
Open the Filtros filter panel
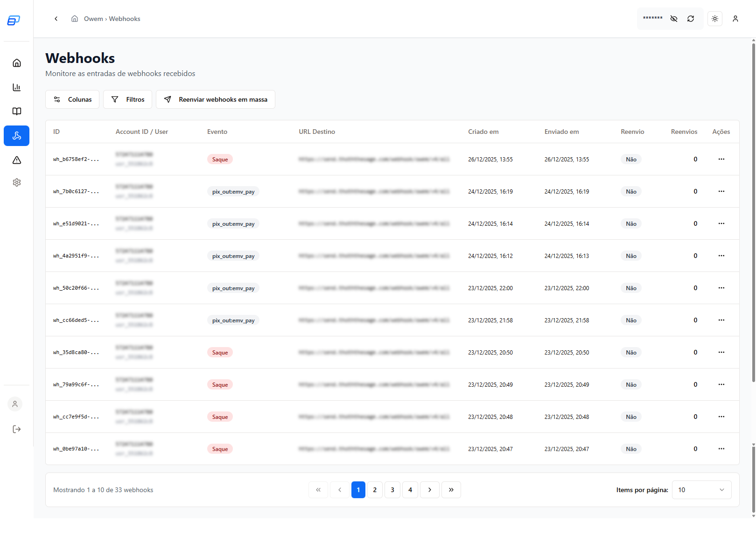(x=127, y=99)
